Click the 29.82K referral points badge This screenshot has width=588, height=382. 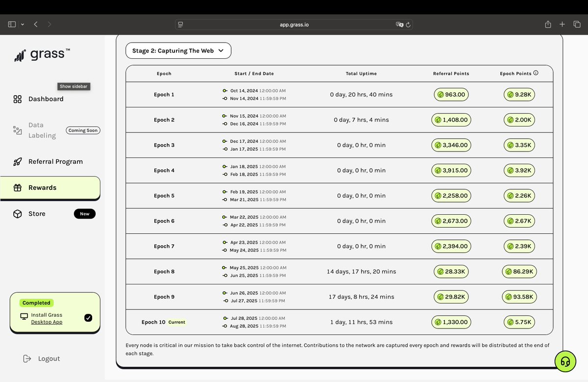pyautogui.click(x=451, y=297)
